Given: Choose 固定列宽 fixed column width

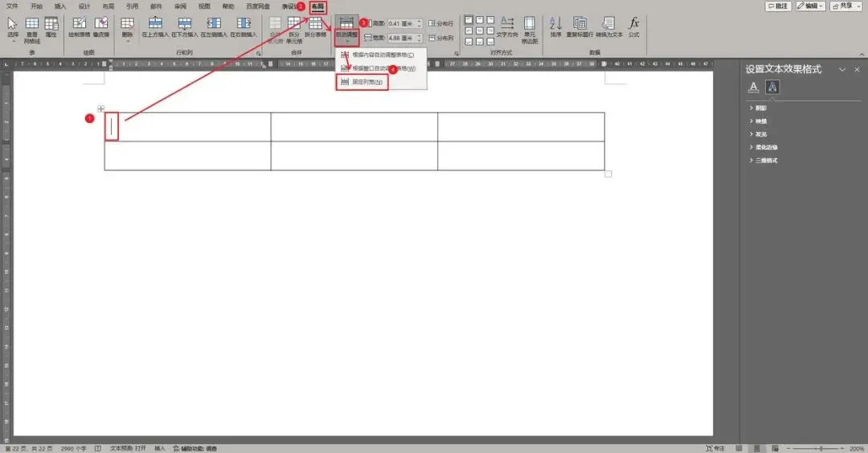Looking at the screenshot, I should (x=362, y=82).
